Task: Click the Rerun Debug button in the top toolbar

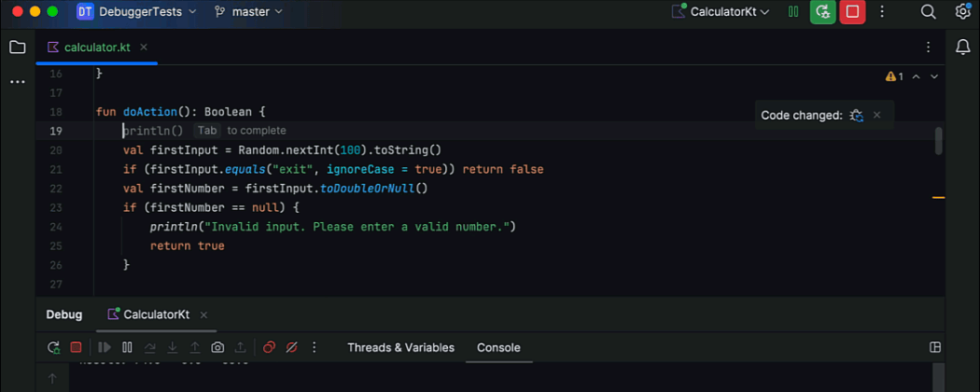Action: tap(822, 12)
